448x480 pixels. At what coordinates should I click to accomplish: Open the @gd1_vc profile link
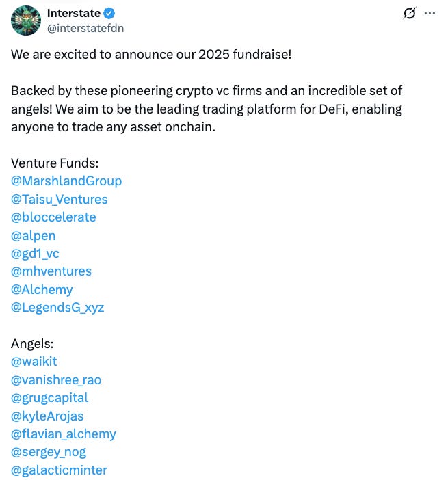(x=35, y=254)
